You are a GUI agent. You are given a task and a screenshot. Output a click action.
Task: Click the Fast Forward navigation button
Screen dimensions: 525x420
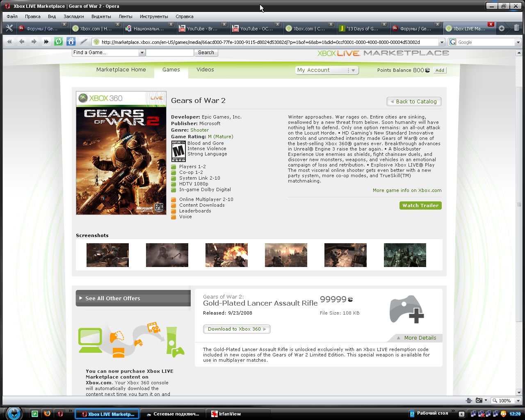pos(46,42)
